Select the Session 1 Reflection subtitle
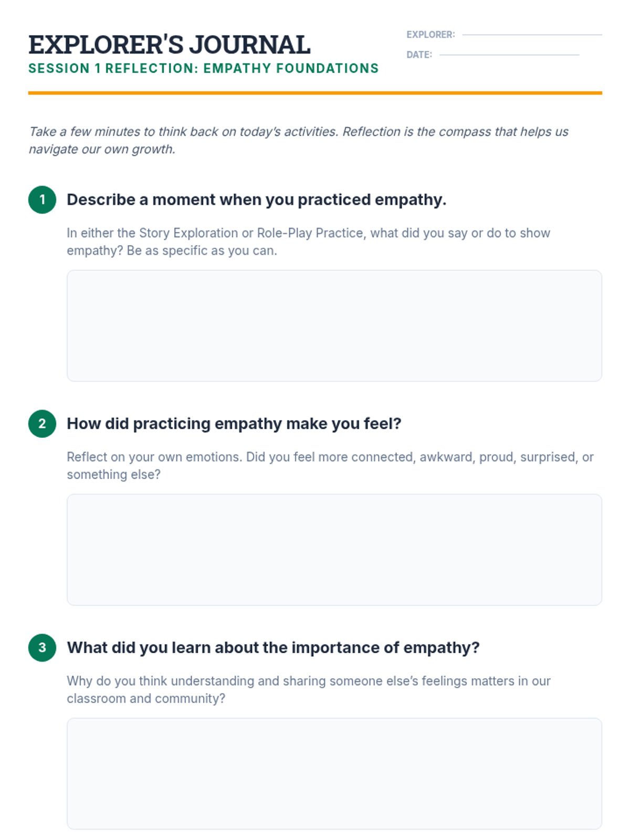This screenshot has height=840, width=630. pyautogui.click(x=203, y=69)
